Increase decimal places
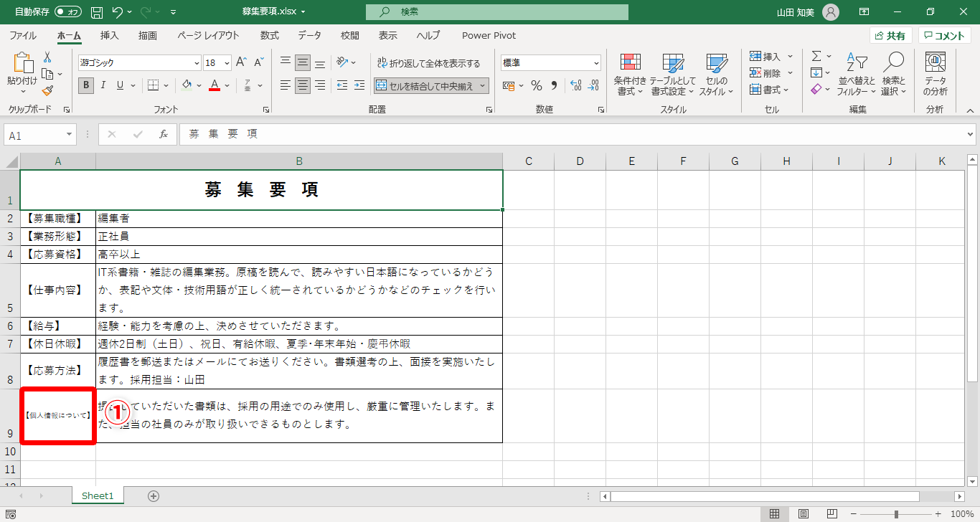The image size is (980, 522). click(575, 85)
